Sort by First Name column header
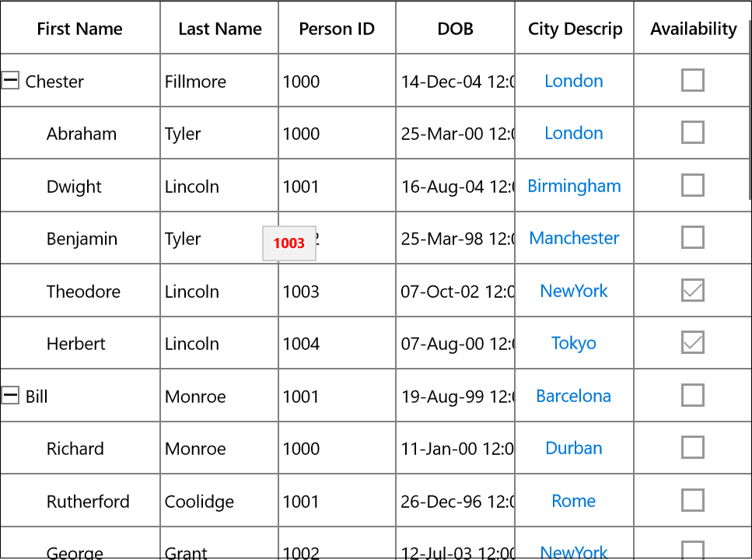 click(80, 28)
